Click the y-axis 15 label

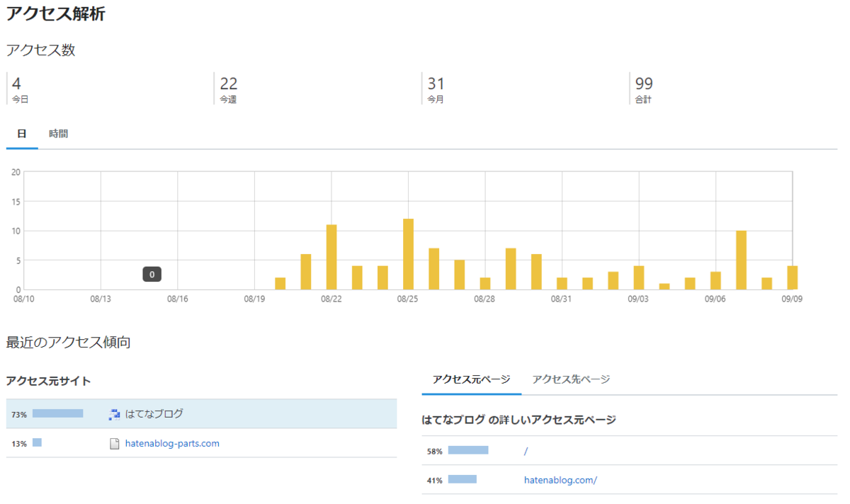pos(16,202)
